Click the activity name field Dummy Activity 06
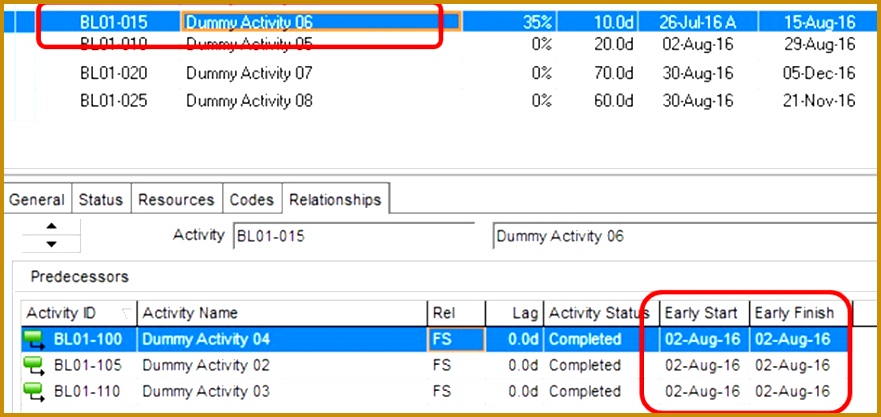The width and height of the screenshot is (881, 417). [x=687, y=236]
